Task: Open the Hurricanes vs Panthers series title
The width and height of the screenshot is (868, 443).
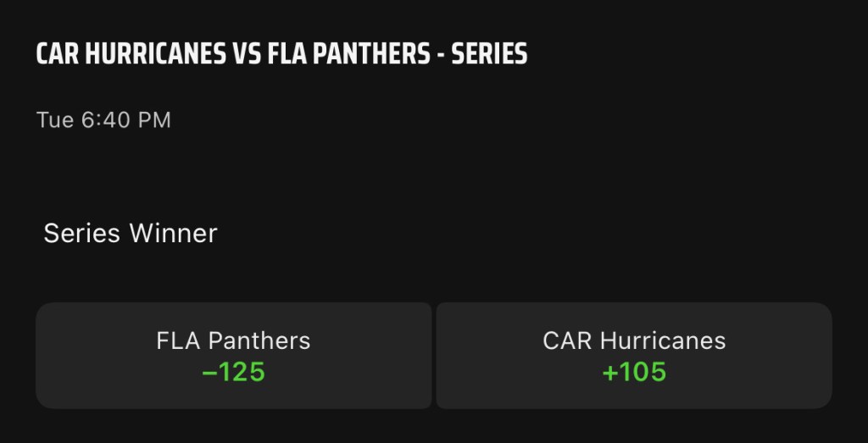Action: [281, 54]
